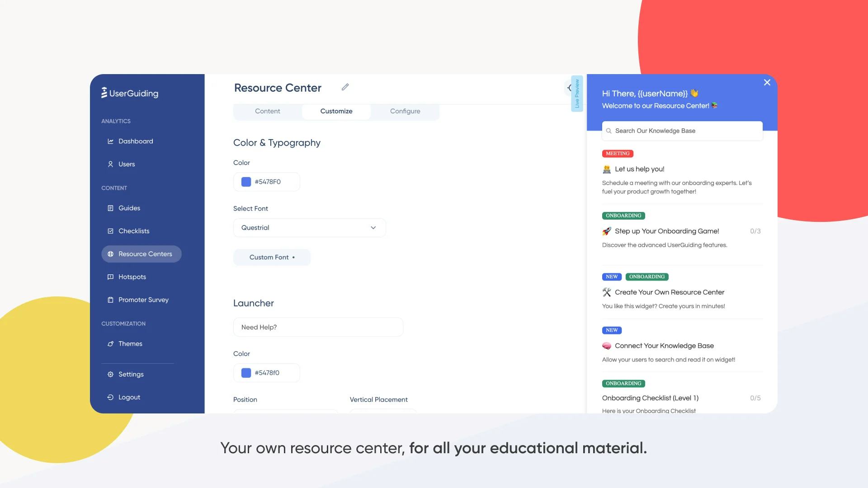Select the Promoter Survey icon

pos(110,299)
